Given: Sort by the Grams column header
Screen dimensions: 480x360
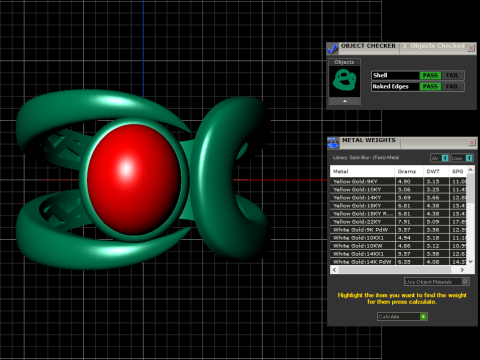Looking at the screenshot, I should [x=409, y=171].
